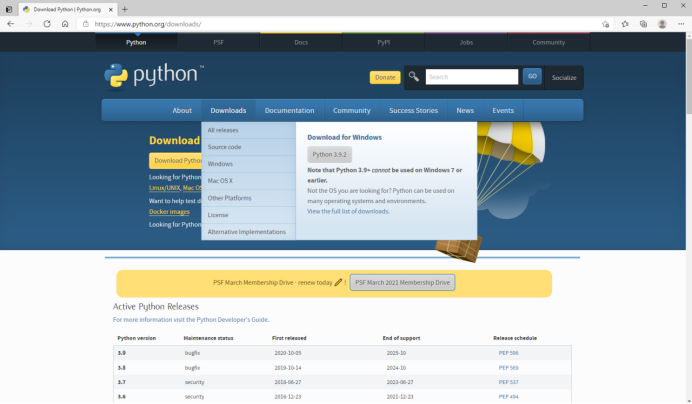The image size is (692, 404).
Task: Click the scrollbar down arrow
Action: point(689,400)
